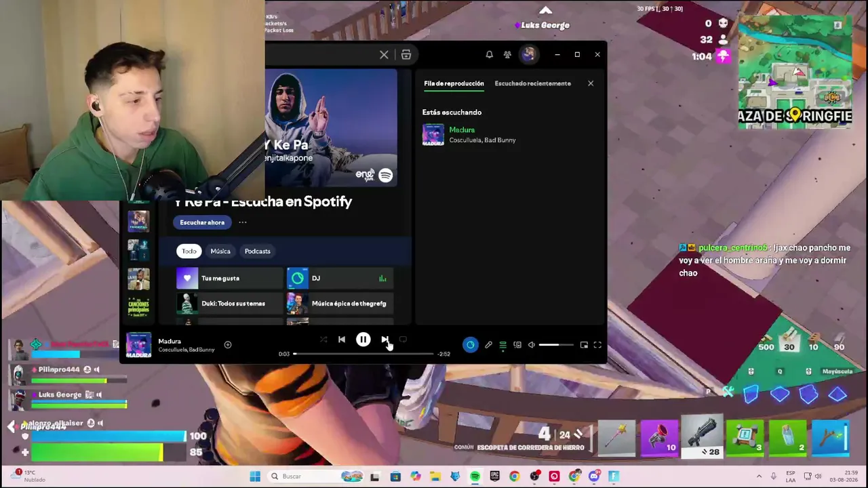Select the Música filter chip
868x488 pixels.
pyautogui.click(x=220, y=251)
